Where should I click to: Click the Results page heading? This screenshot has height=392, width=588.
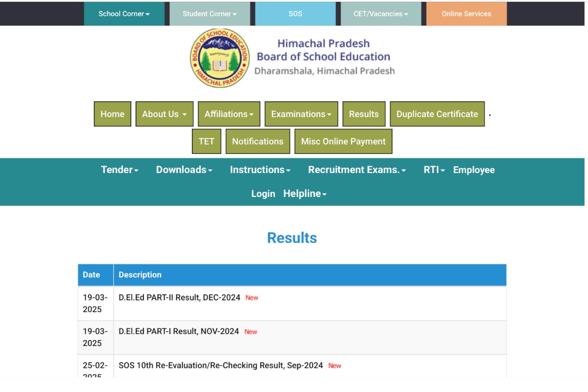292,238
